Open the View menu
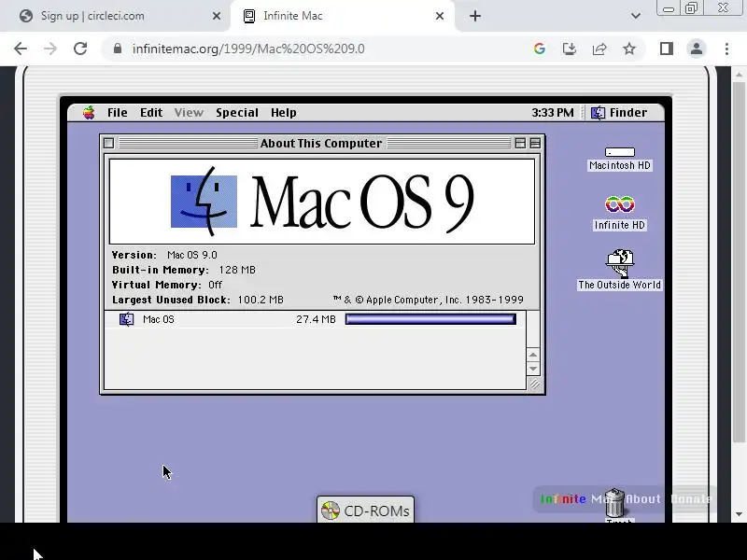 189,113
